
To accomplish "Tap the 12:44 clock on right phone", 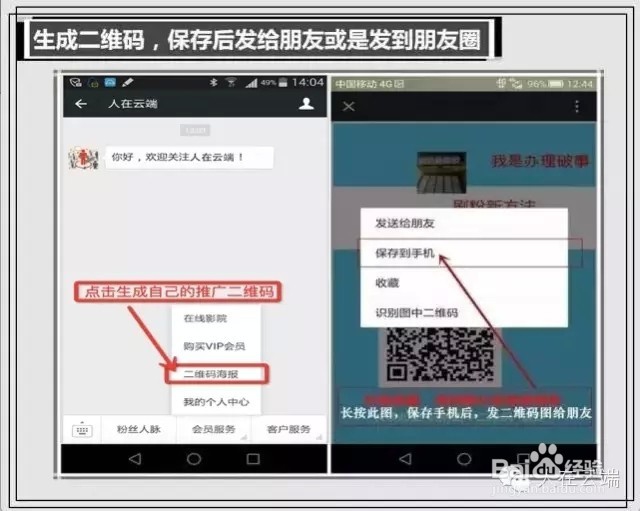I will tap(580, 84).
